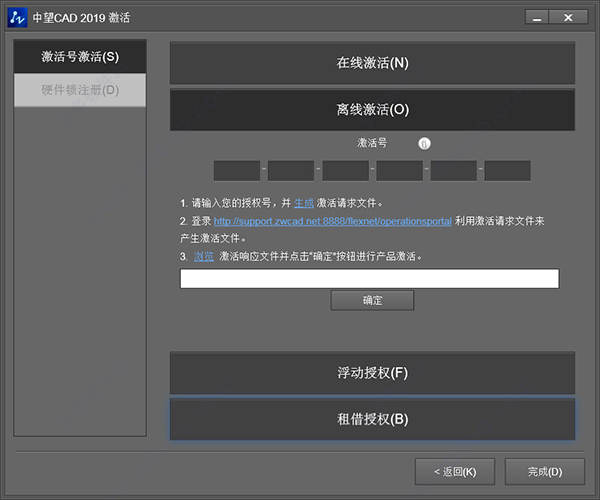
Task: Click the white response file path field
Action: pos(370,279)
